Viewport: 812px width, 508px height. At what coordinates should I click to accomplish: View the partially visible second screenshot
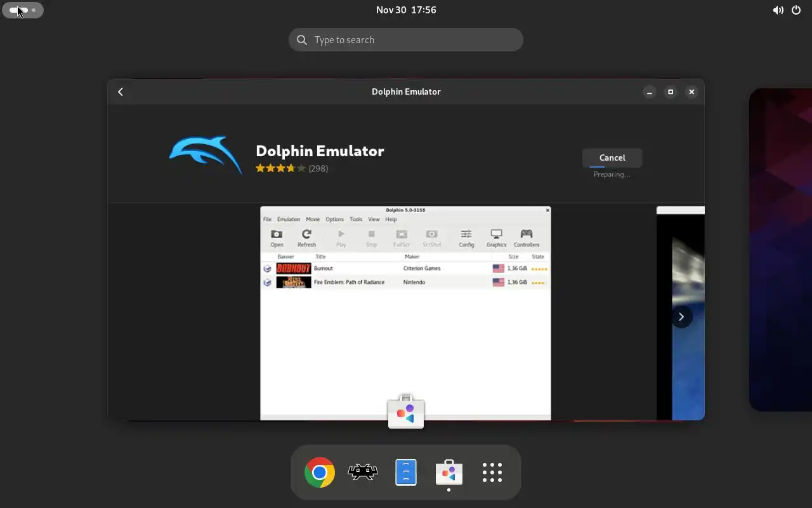coord(681,313)
